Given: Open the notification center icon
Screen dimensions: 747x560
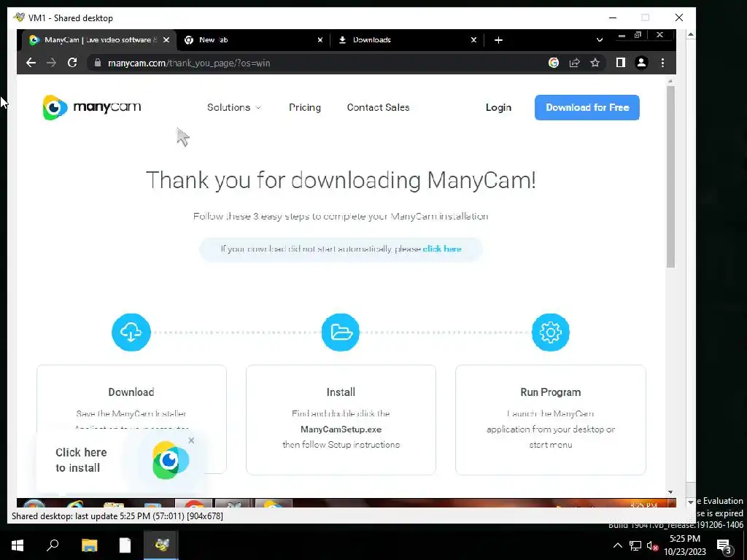Looking at the screenshot, I should click(x=724, y=547).
